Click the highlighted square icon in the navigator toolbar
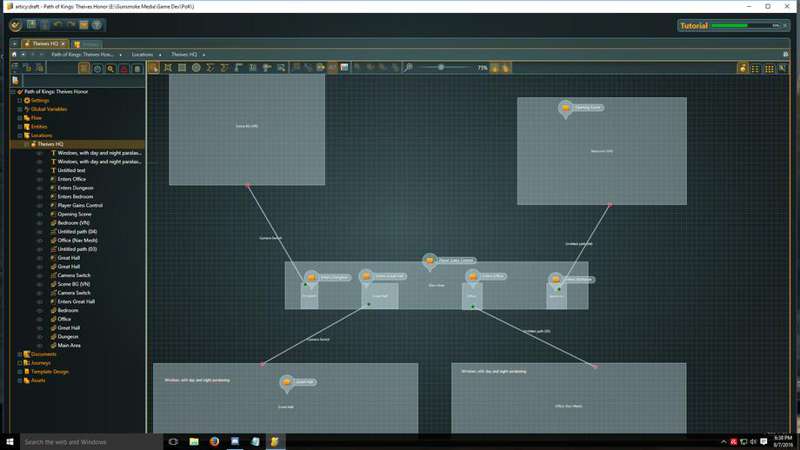 click(84, 68)
